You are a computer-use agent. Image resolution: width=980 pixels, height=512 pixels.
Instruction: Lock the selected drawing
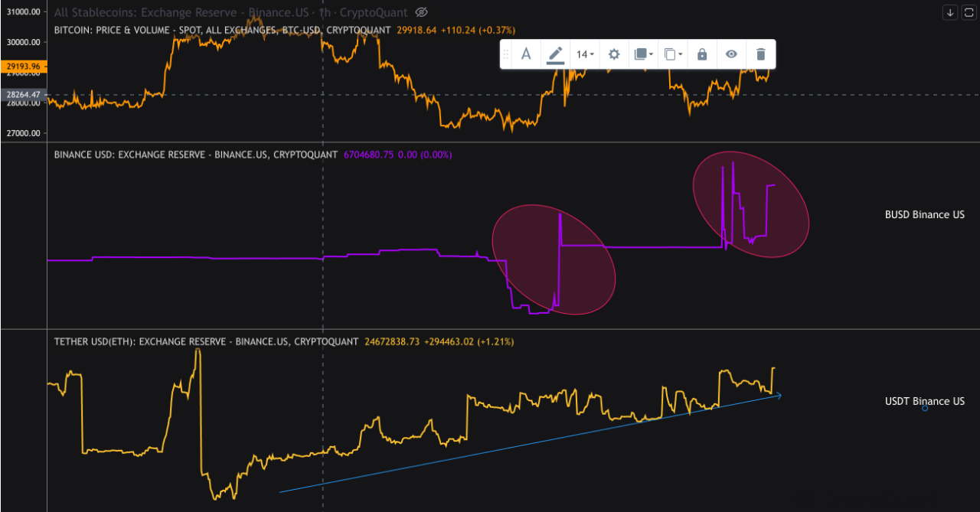coord(702,54)
